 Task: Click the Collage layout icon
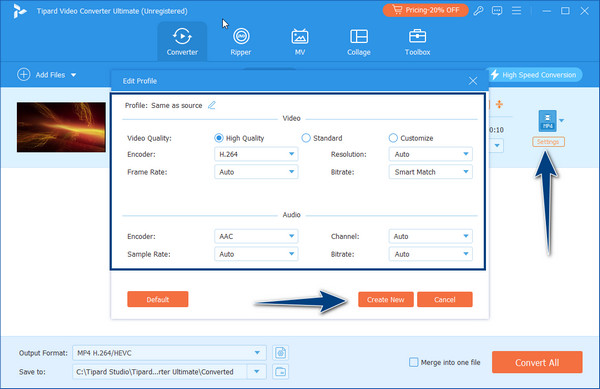click(359, 36)
